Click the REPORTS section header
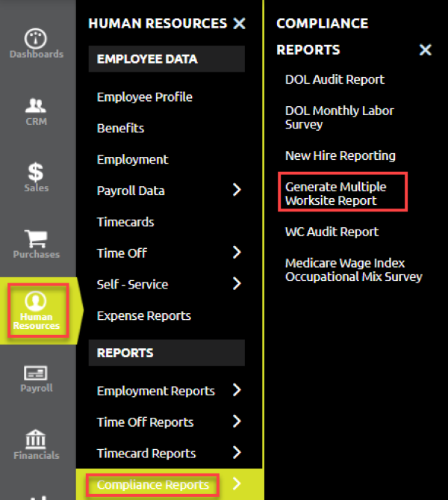 coord(167,353)
